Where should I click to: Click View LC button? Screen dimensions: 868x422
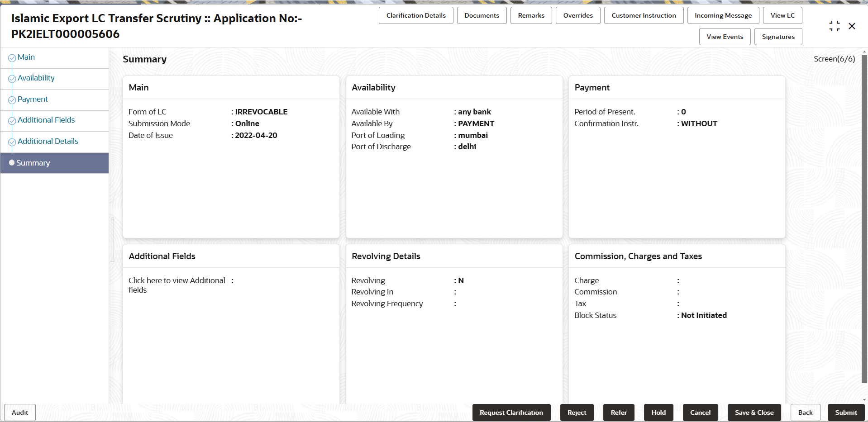point(782,15)
